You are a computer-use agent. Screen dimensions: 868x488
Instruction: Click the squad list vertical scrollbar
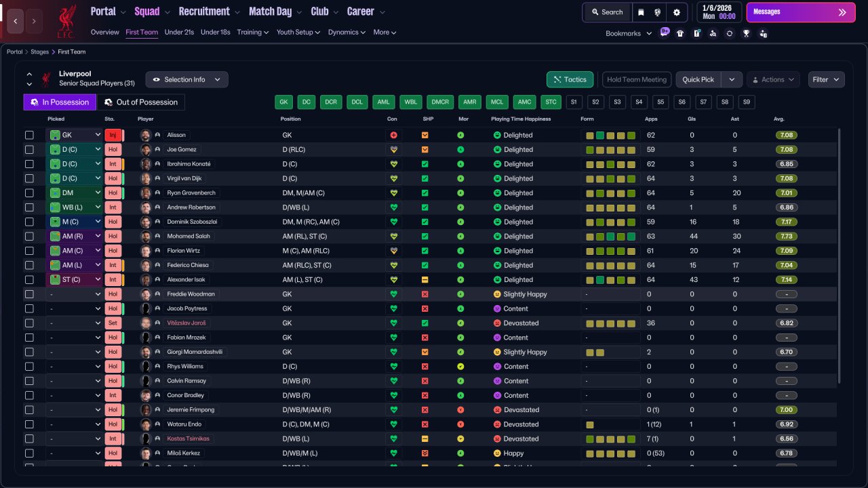point(840,256)
